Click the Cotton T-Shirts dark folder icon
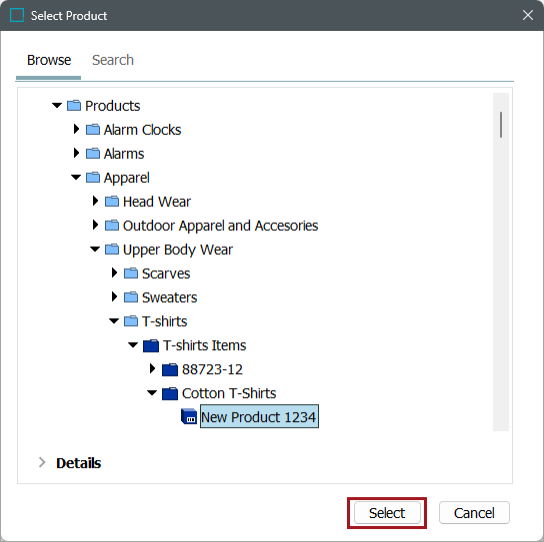Viewport: 544px width, 542px height. click(x=170, y=393)
